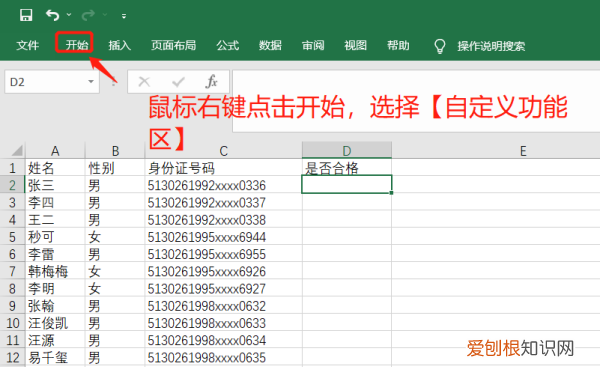Viewport: 600px width, 367px height.
Task: Open the Redo history dropdown arrow
Action: click(x=105, y=15)
